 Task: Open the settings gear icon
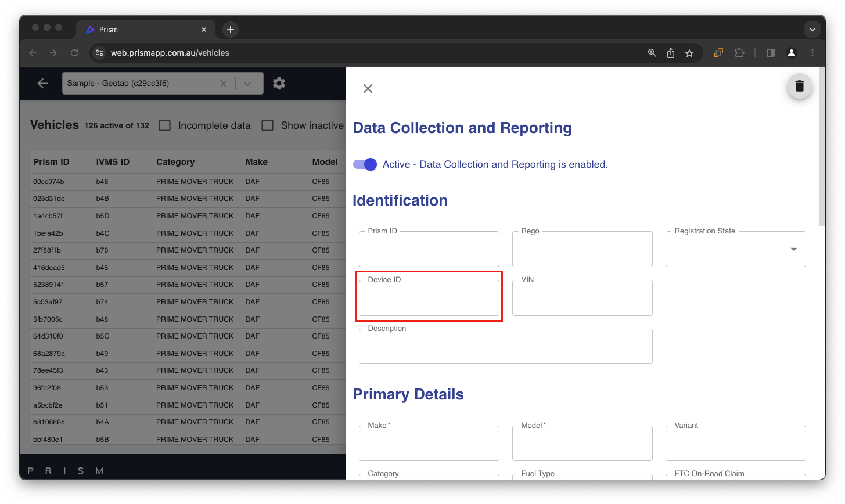click(279, 84)
